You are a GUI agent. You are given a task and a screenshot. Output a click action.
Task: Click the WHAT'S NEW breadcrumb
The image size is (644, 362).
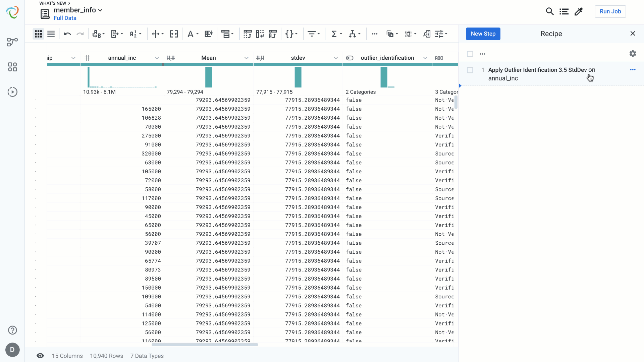pyautogui.click(x=52, y=3)
